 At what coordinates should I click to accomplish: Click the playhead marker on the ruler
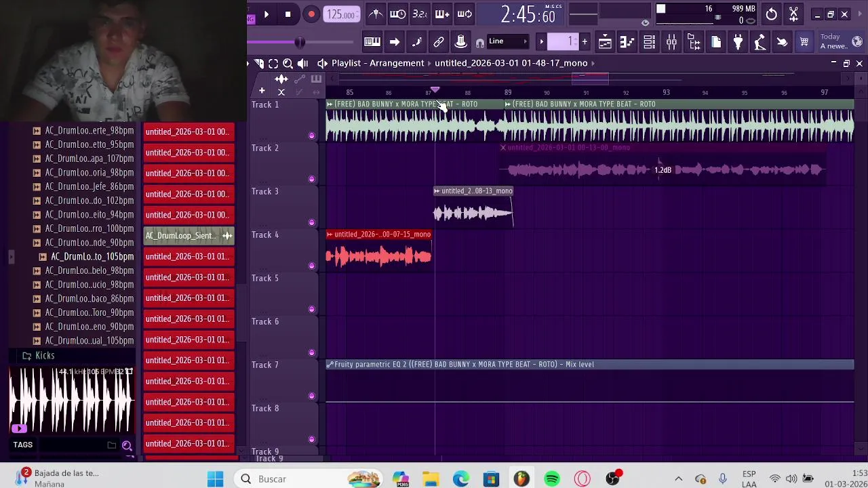(435, 89)
